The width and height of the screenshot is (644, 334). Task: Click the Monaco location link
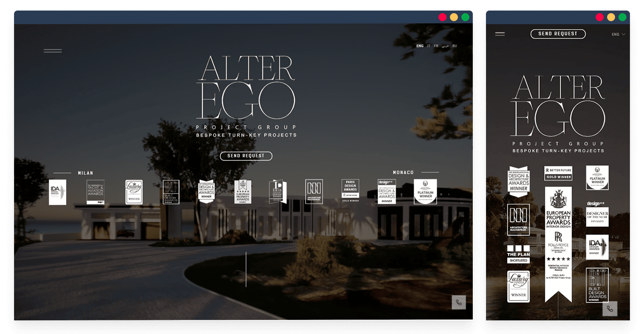[403, 173]
